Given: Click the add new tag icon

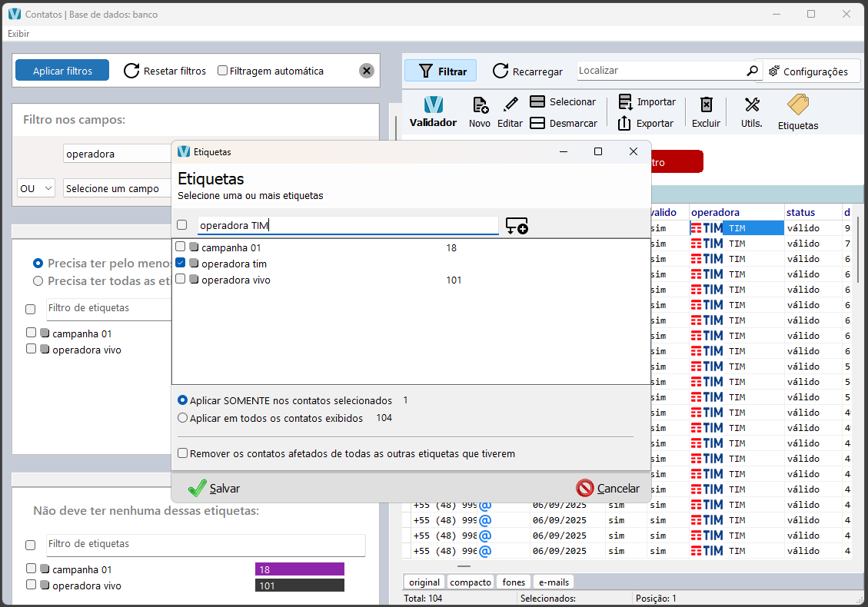Looking at the screenshot, I should [516, 226].
